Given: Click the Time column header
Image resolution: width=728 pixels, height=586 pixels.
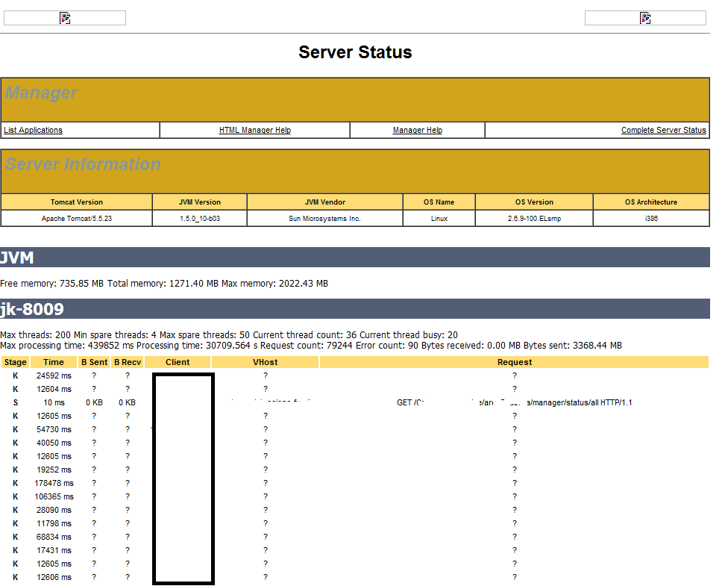Looking at the screenshot, I should coord(54,362).
